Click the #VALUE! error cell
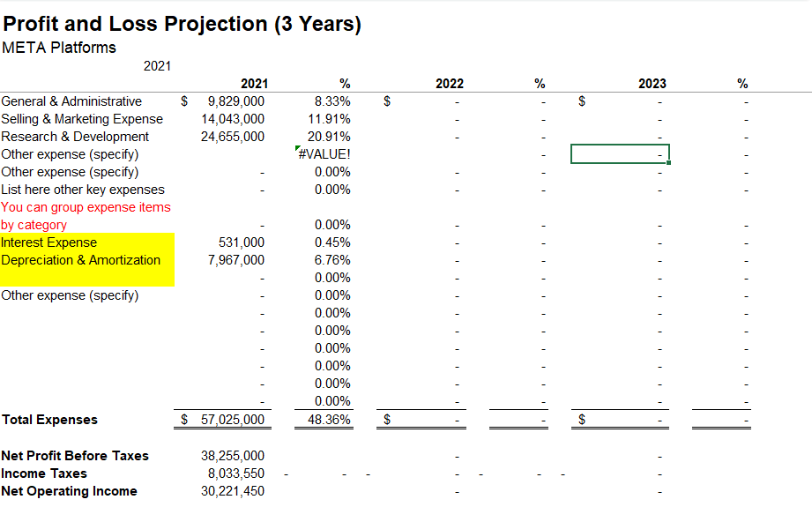 tap(324, 154)
